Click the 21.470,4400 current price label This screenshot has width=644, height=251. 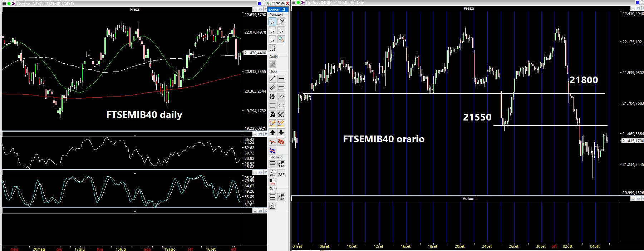pos(255,53)
